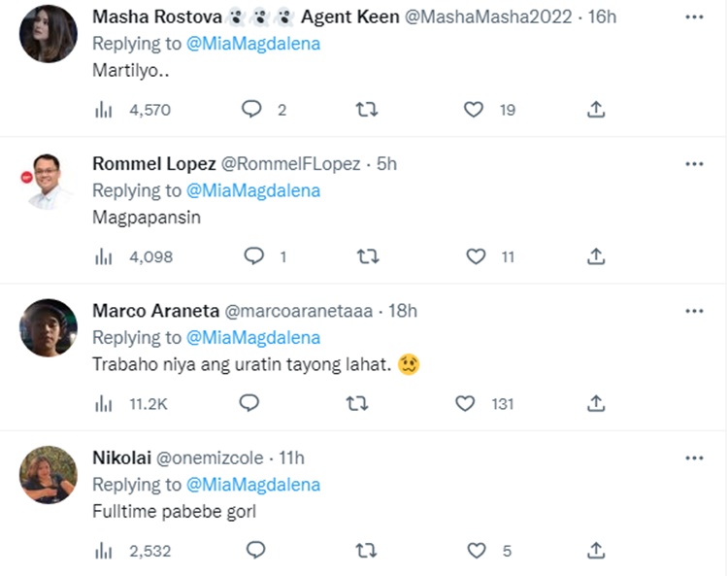
Task: Share Masha Rostova's tweet
Action: click(x=597, y=110)
